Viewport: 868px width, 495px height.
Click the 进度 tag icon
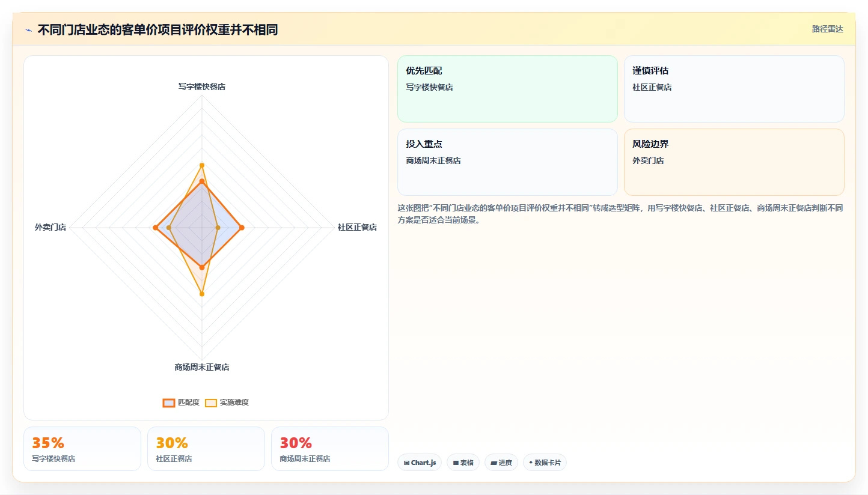(494, 463)
